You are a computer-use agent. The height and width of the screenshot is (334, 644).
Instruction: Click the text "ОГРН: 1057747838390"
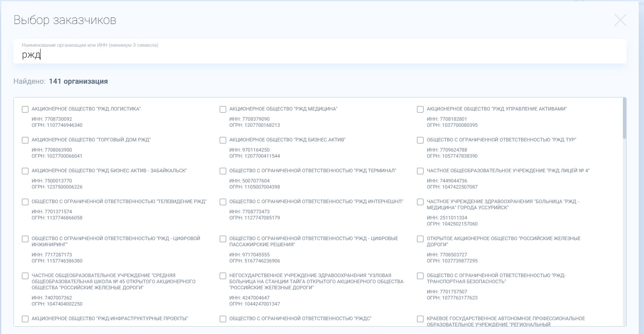[x=452, y=156]
